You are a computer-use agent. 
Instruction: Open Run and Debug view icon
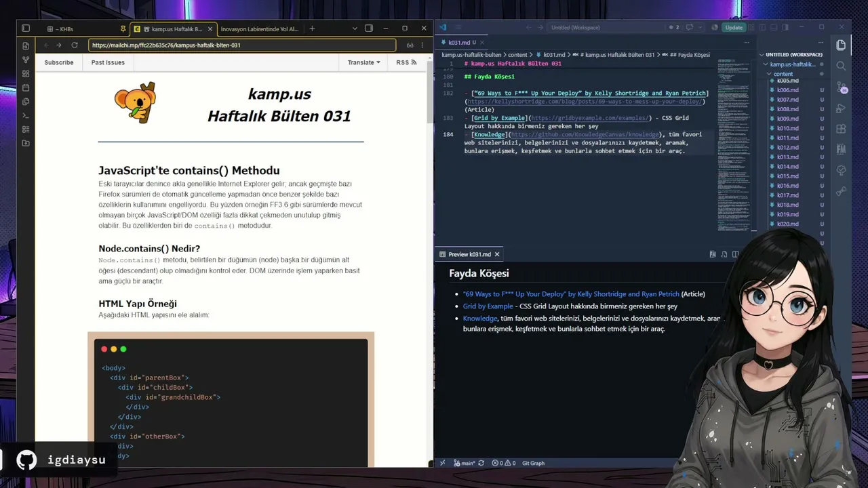click(841, 108)
